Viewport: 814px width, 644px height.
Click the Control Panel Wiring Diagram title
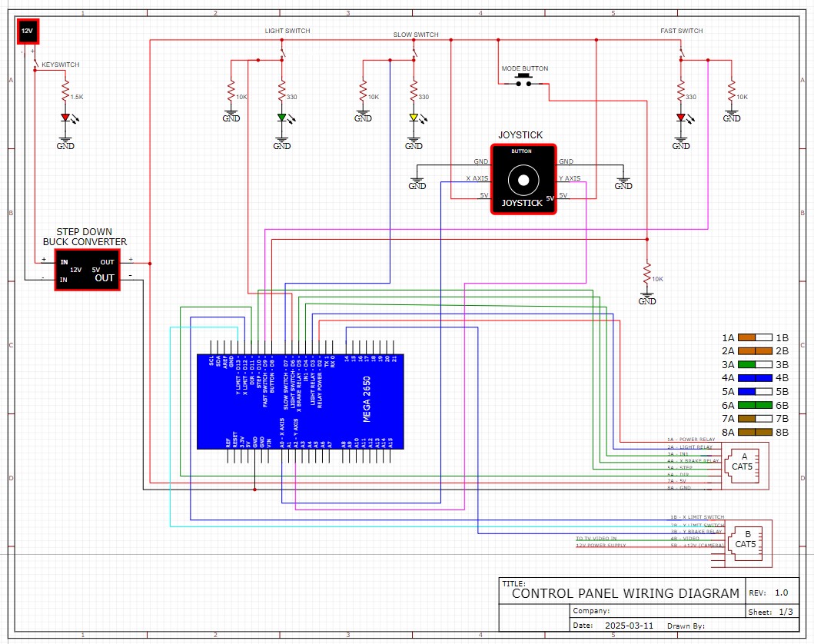626,593
